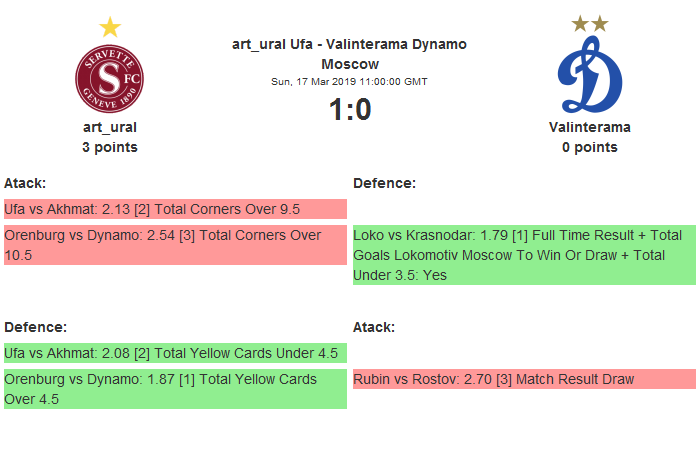Open the art_ural Ufa - Valinterama match title
This screenshot has width=700, height=460.
pyautogui.click(x=349, y=54)
